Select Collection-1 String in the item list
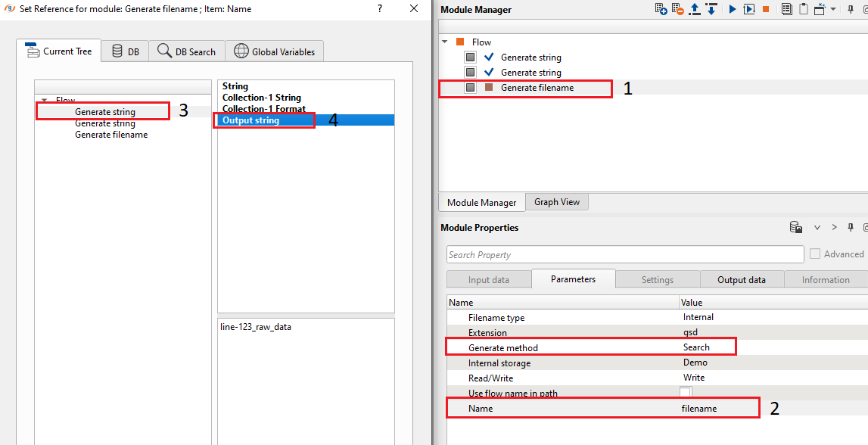 click(262, 98)
